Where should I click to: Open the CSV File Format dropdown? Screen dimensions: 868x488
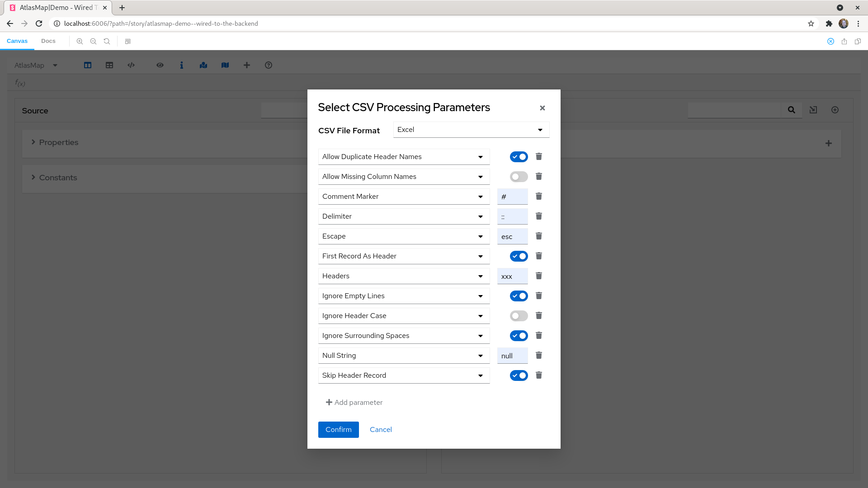(x=471, y=130)
